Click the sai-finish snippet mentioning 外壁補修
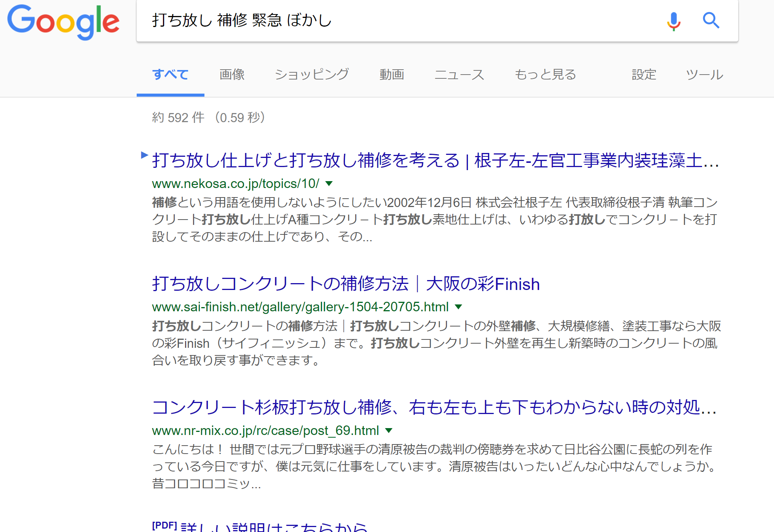This screenshot has height=532, width=774. click(436, 343)
